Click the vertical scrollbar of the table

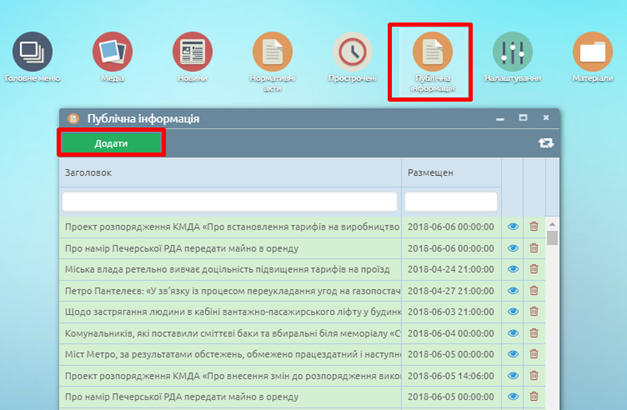pos(553,300)
